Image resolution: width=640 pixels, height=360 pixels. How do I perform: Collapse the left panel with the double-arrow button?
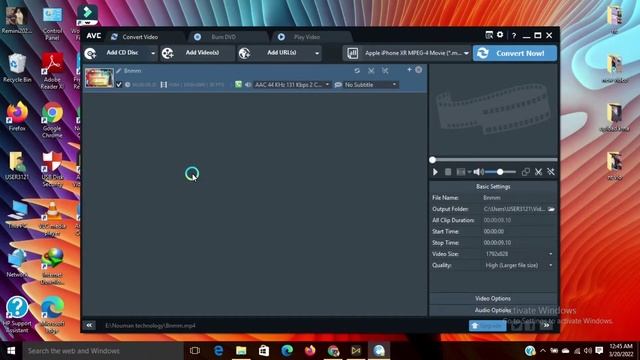click(89, 325)
